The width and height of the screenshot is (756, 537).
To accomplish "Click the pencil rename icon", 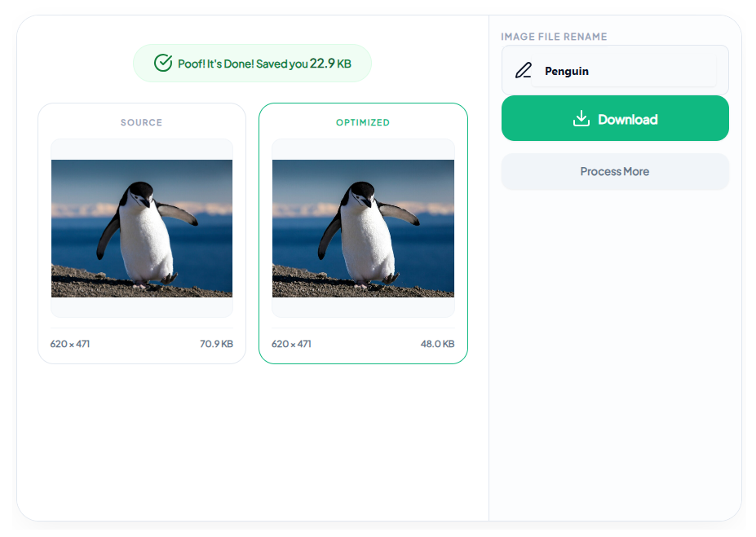I will tap(523, 71).
